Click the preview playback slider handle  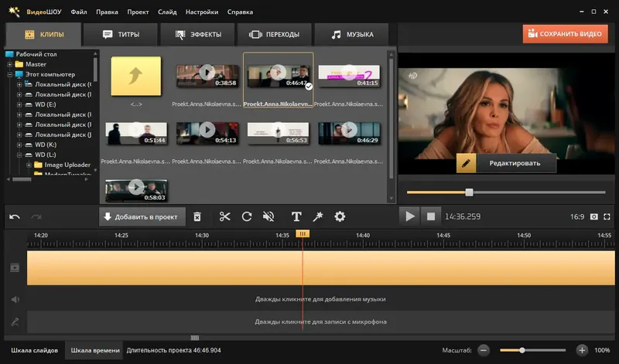pyautogui.click(x=469, y=192)
